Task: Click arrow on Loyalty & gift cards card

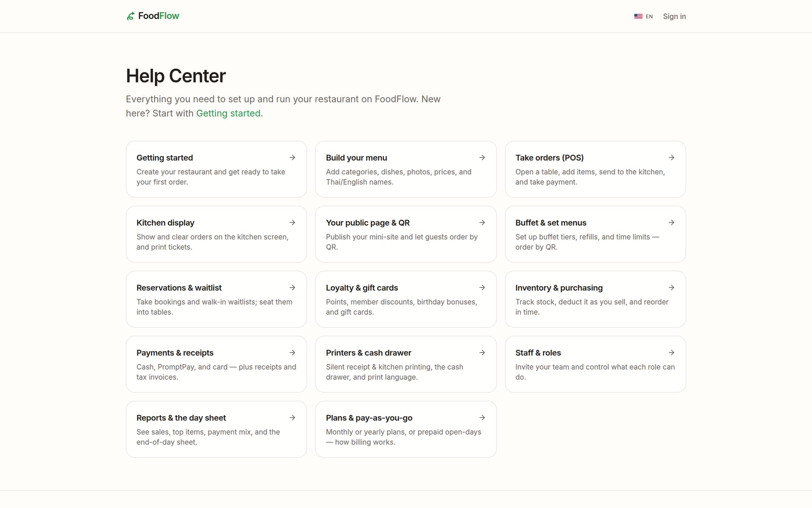Action: (482, 287)
